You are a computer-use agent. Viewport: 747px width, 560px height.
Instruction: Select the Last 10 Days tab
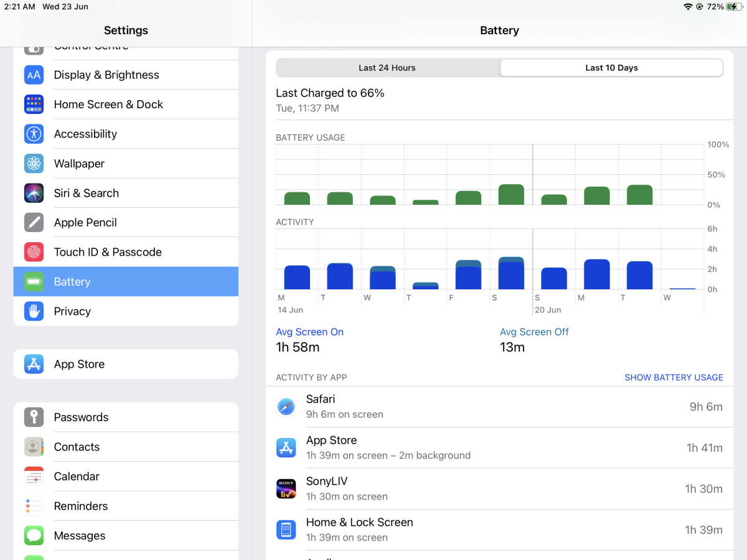(x=611, y=68)
